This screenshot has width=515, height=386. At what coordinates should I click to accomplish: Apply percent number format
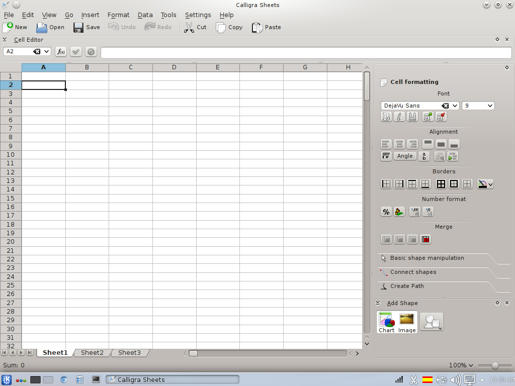(386, 212)
